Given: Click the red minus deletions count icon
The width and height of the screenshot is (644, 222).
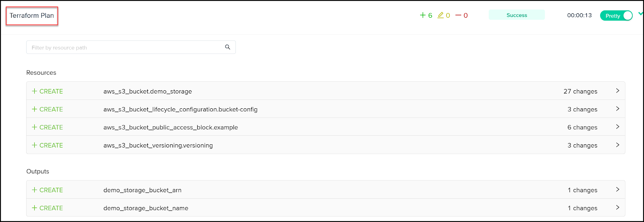Looking at the screenshot, I should (x=458, y=15).
